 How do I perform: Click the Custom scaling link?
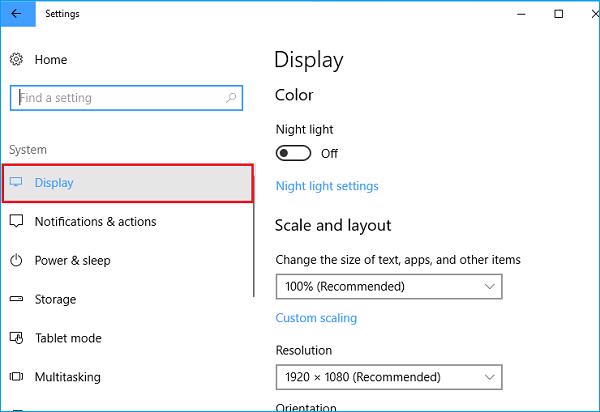tap(315, 318)
